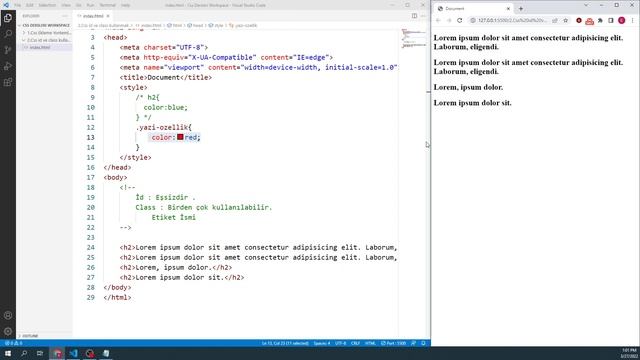Screen dimensions: 640x360
Task: Bookmark this page with star icon
Action: [565, 20]
